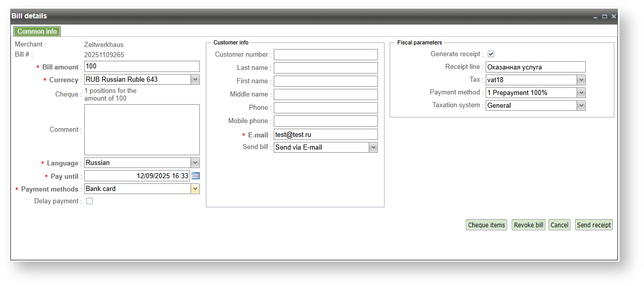This screenshot has width=644, height=286.
Task: Open the Language dropdown list
Action: [x=195, y=163]
